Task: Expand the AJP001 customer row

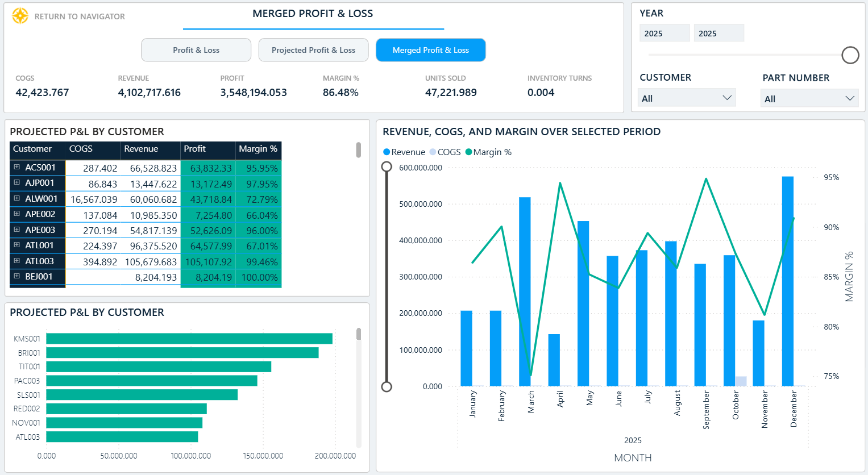Action: 17,182
